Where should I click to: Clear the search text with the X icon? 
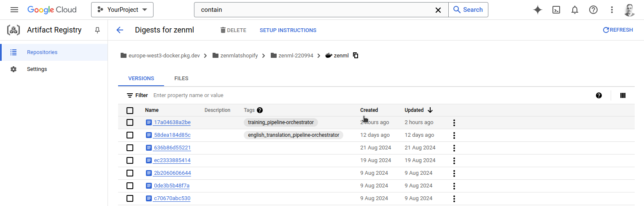[x=438, y=10]
